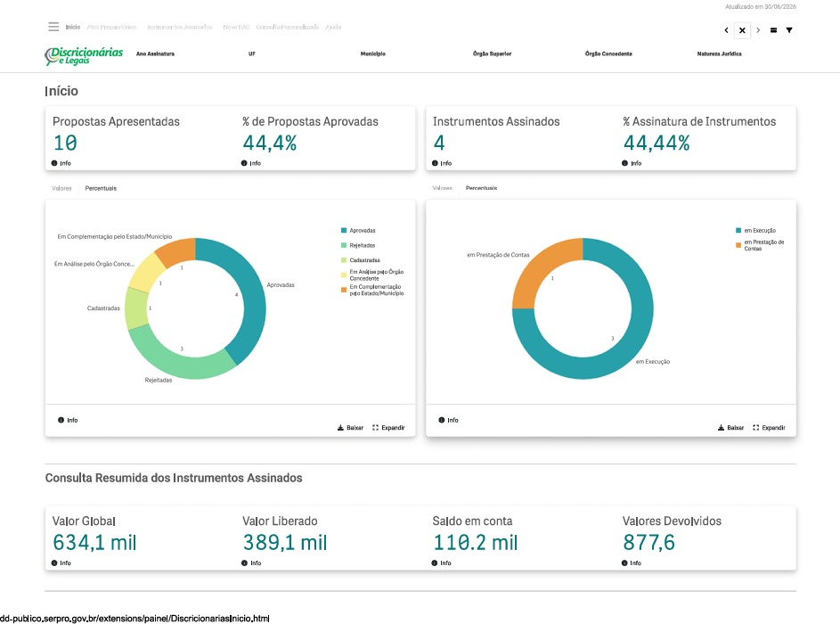This screenshot has height=624, width=840.
Task: Open the Órgão Superior filter
Action: click(x=492, y=53)
